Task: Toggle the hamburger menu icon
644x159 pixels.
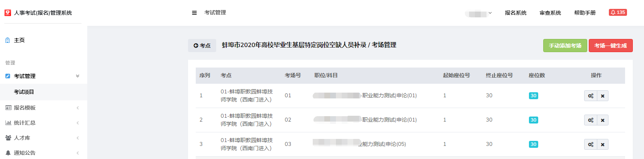Action: 194,13
